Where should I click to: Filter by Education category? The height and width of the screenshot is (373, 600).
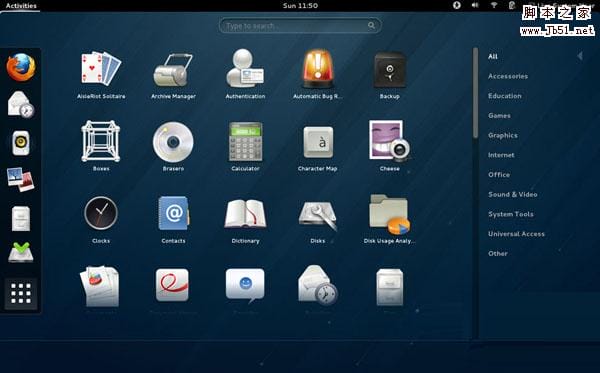tap(505, 96)
